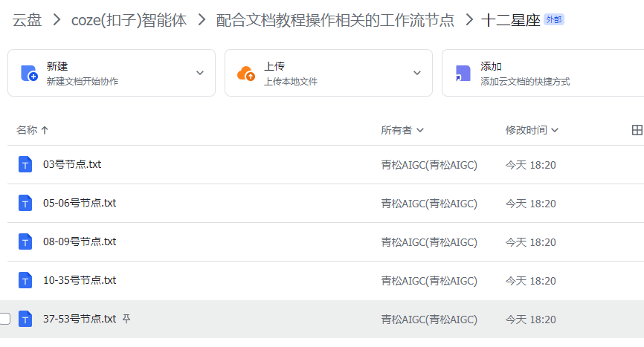Image resolution: width=644 pixels, height=347 pixels.
Task: Click file icon of 08-09号节点.txt
Action: (25, 241)
